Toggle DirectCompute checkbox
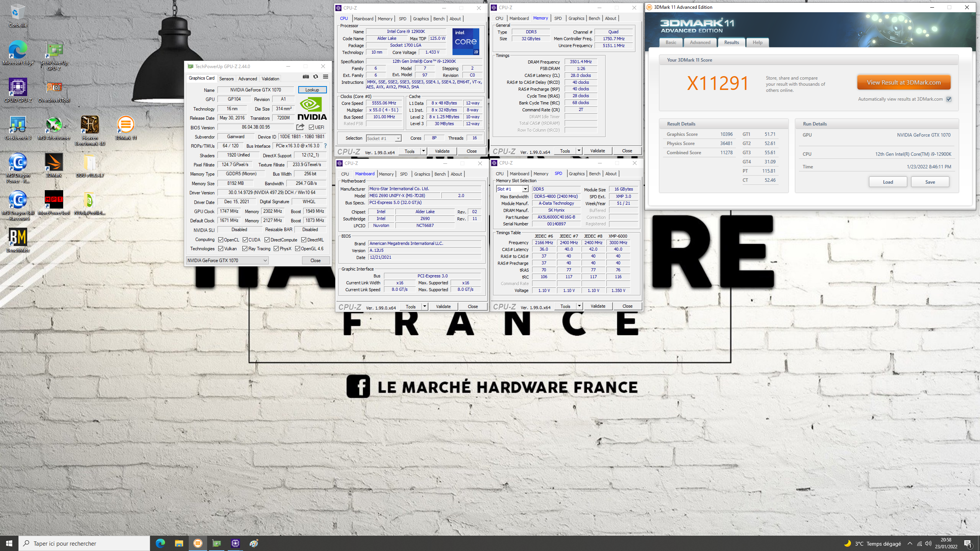The height and width of the screenshot is (551, 980). tap(267, 240)
